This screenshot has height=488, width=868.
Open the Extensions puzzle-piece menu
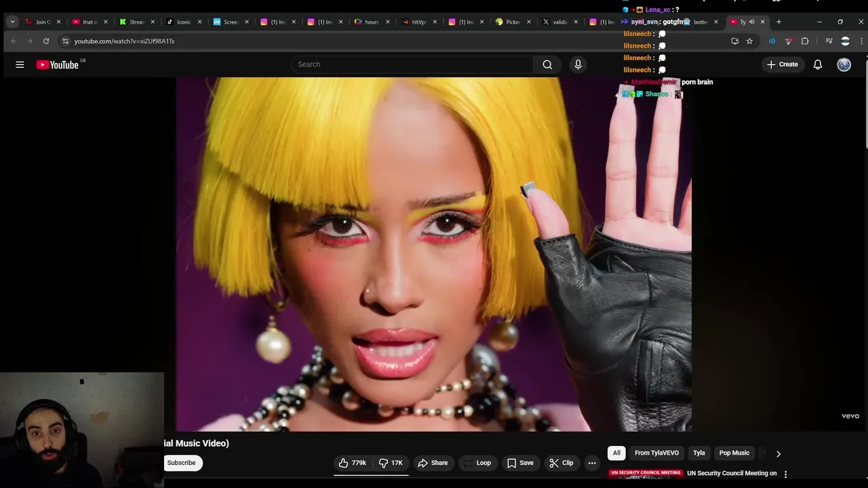click(805, 41)
